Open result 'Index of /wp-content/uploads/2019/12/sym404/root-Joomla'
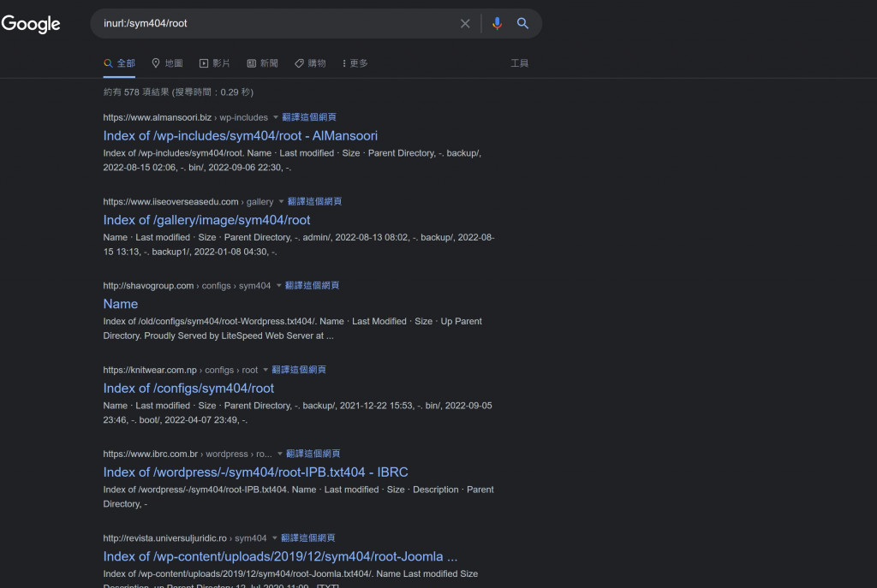The height and width of the screenshot is (588, 877). coord(280,556)
